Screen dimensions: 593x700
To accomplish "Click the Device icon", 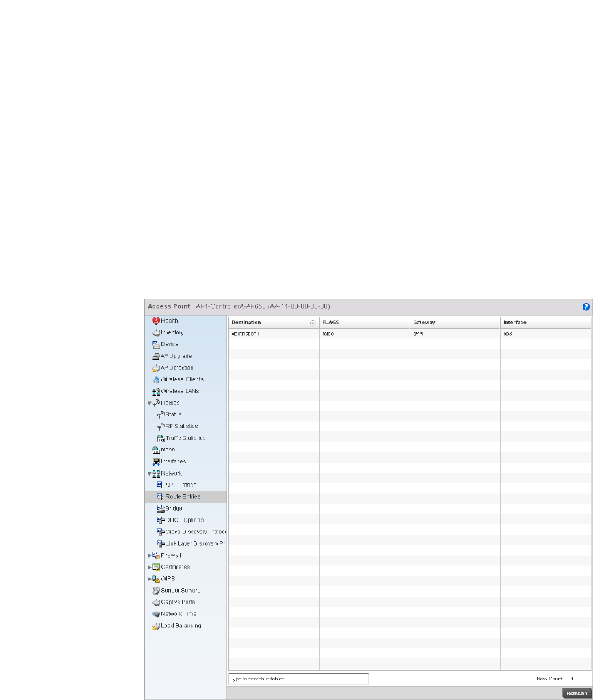I will [155, 345].
